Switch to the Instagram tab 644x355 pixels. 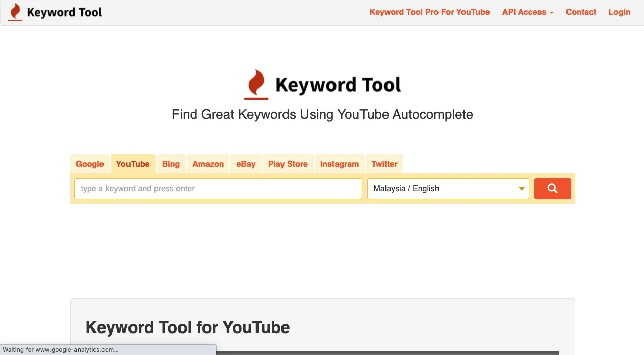pos(340,164)
